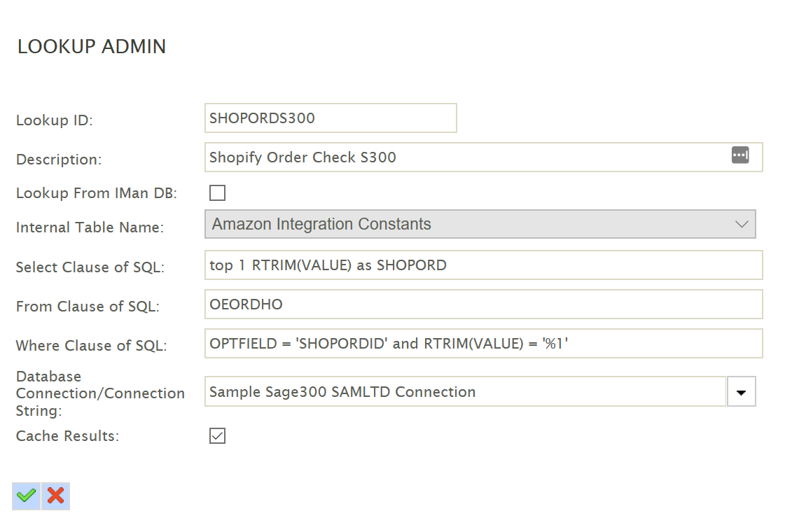Save the lookup with the green checkmark
Viewport: 785px width, 532px height.
point(27,496)
